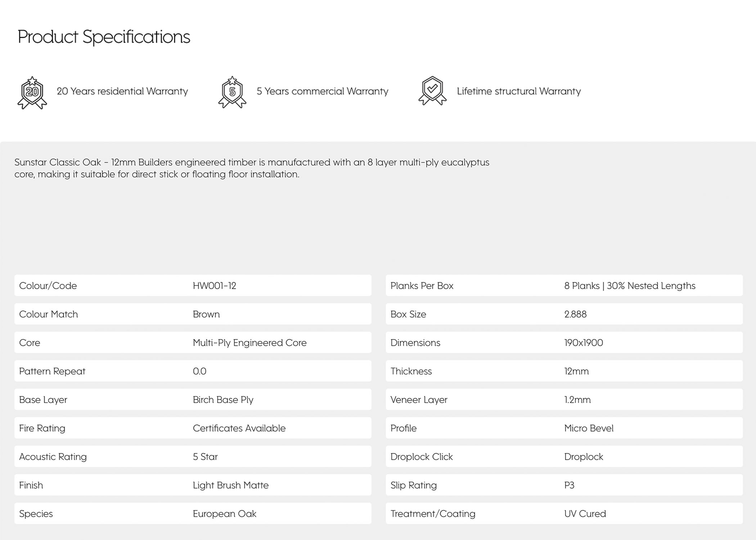Click the Birch Base Ply value

tap(223, 400)
